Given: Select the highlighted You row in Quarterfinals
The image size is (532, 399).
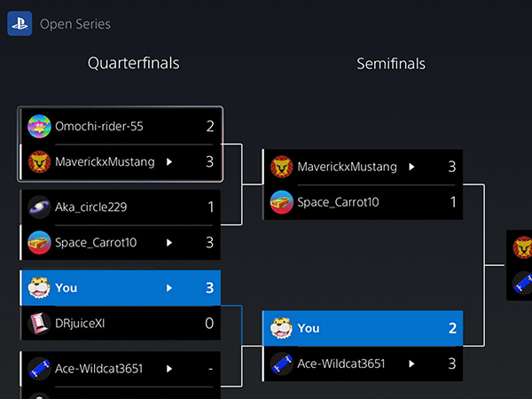Looking at the screenshot, I should pyautogui.click(x=120, y=287).
